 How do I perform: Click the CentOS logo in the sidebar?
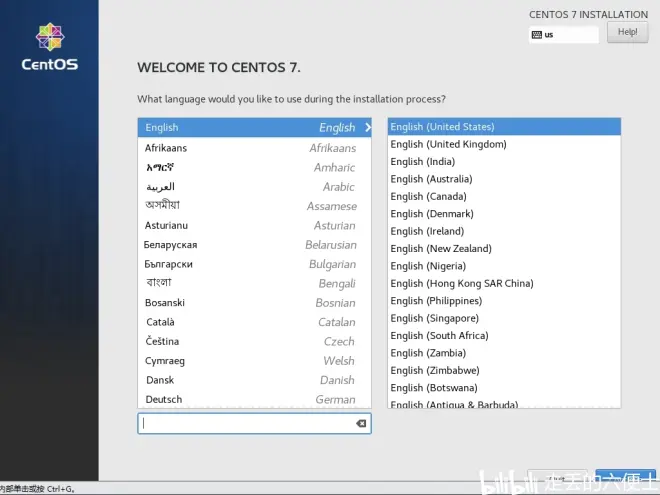[50, 47]
